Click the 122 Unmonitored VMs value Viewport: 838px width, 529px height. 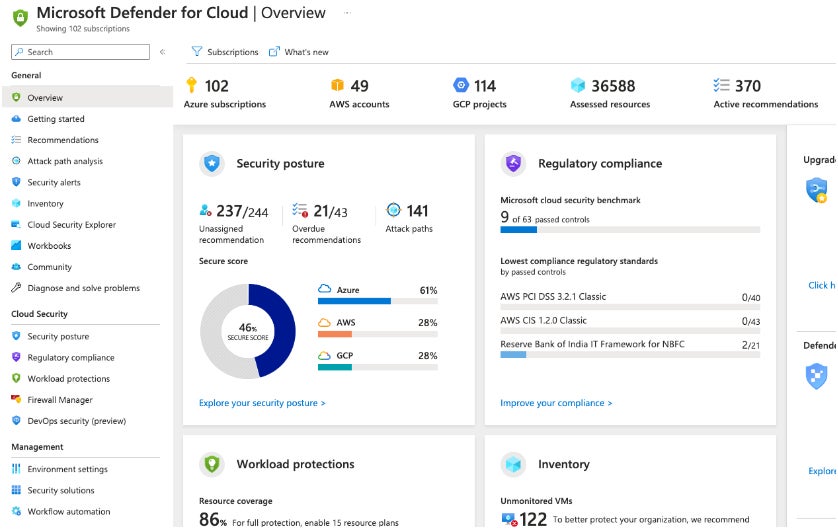pos(533,519)
